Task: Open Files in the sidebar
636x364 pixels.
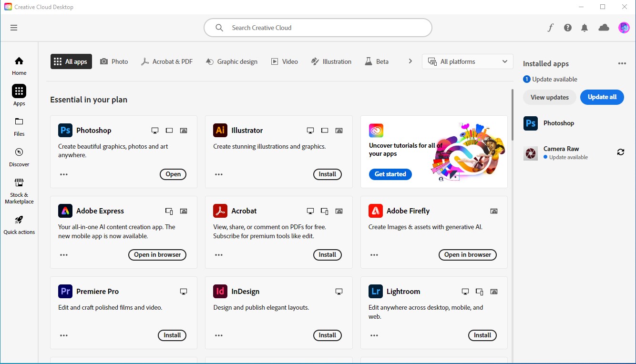Action: pos(19,126)
